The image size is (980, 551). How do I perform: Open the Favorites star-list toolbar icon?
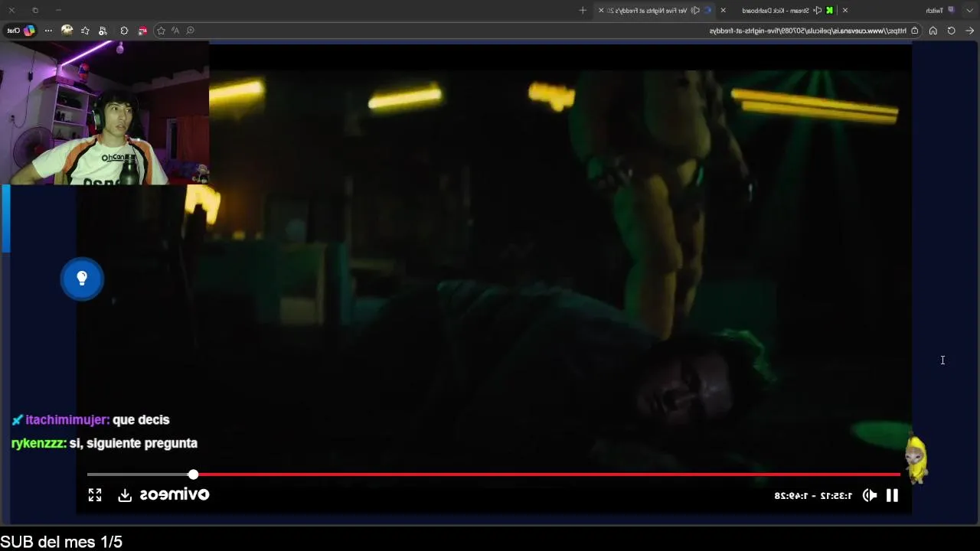[85, 31]
